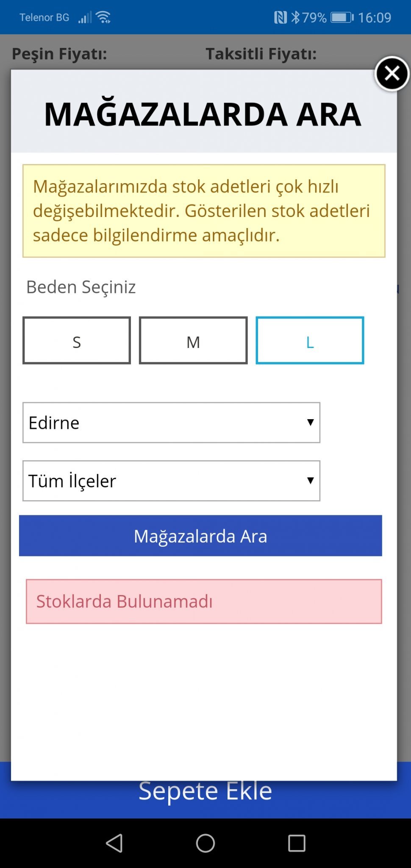Select size L

tap(310, 340)
